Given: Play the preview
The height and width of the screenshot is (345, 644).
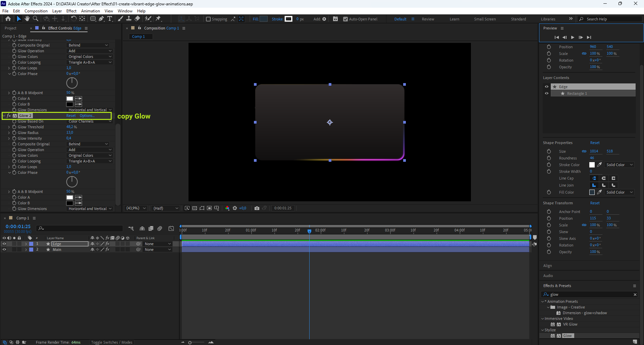Looking at the screenshot, I should tap(573, 37).
